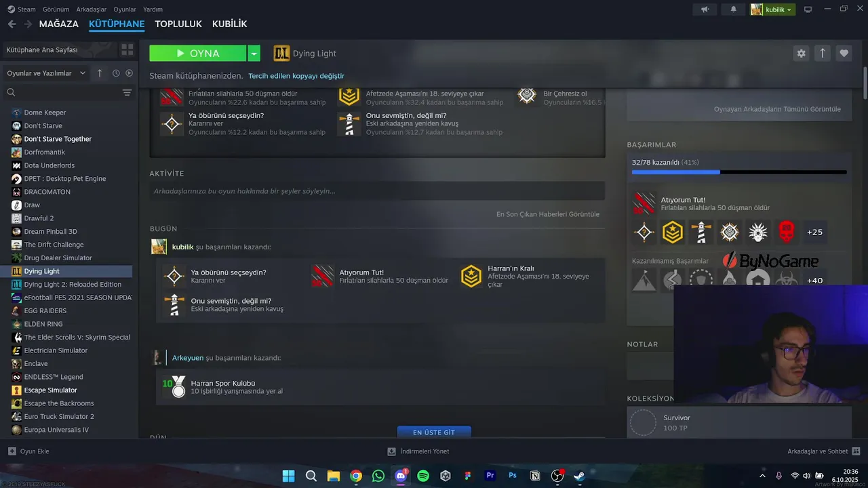Open the Play button dropdown arrow
Screen dimensions: 868x488
[254, 53]
